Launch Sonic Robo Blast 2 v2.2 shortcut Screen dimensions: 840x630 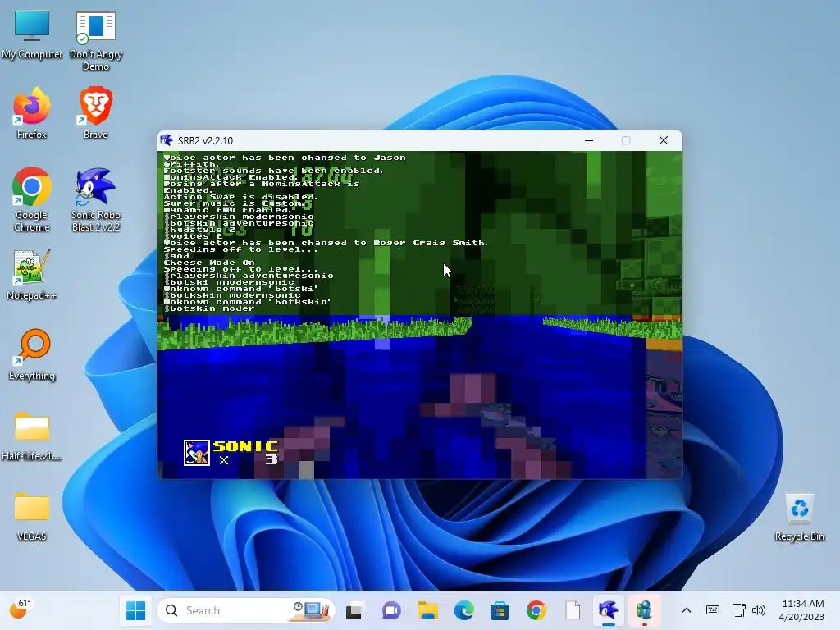click(x=96, y=199)
